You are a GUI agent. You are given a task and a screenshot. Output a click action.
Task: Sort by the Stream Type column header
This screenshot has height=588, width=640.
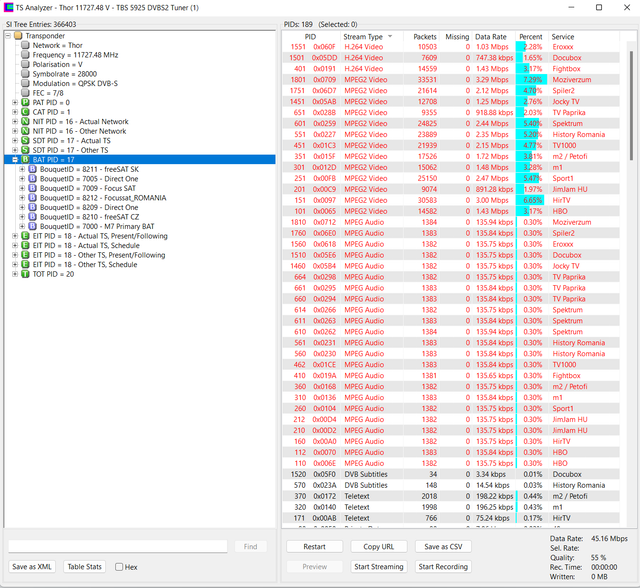(x=371, y=37)
